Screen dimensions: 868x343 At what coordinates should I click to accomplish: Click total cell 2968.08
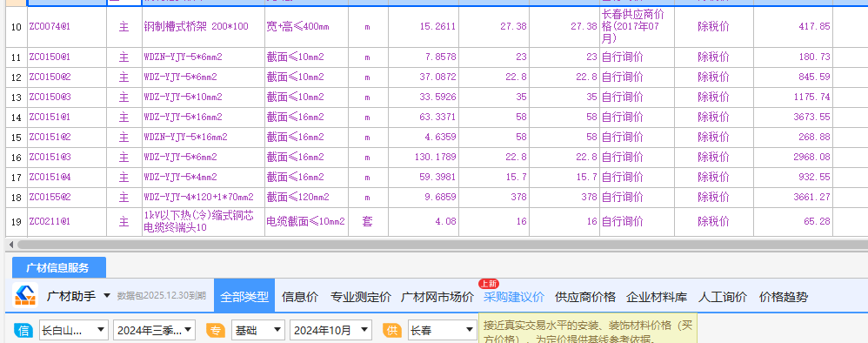[793, 158]
